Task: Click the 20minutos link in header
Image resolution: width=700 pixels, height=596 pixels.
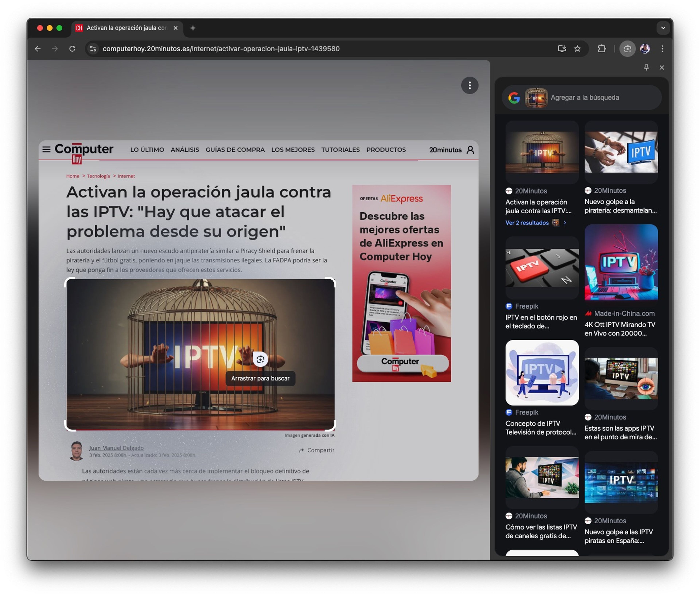Action: coord(445,150)
